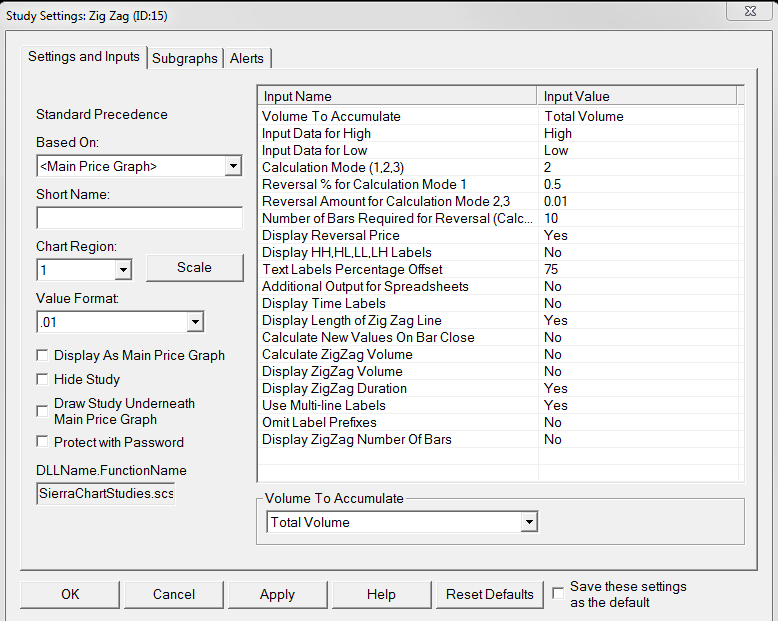Switch to the Subgraphs tab

coord(185,58)
